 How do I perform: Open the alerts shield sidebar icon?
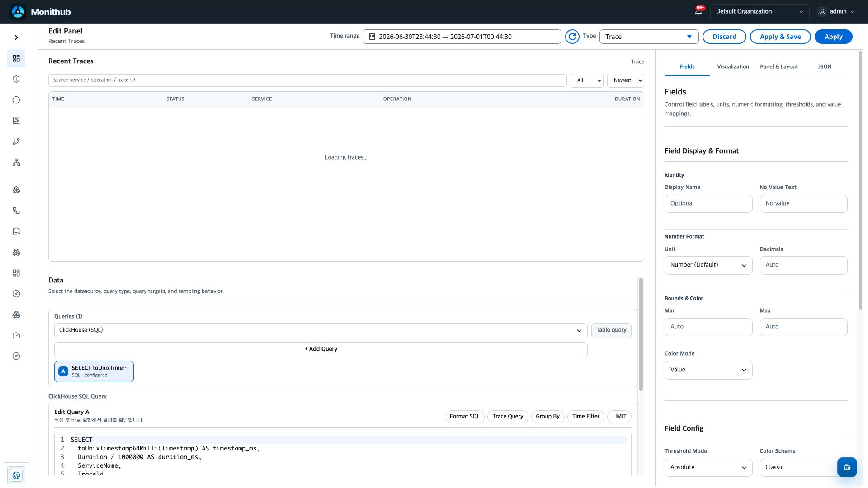tap(16, 79)
